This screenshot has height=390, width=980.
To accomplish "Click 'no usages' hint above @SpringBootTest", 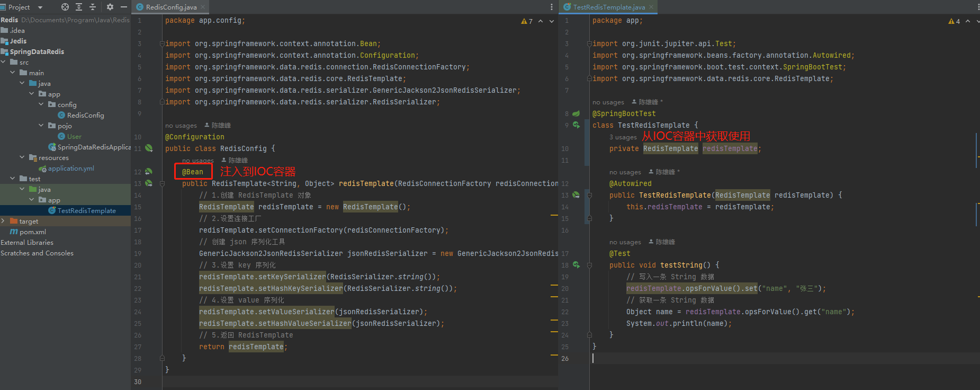I will click(608, 102).
